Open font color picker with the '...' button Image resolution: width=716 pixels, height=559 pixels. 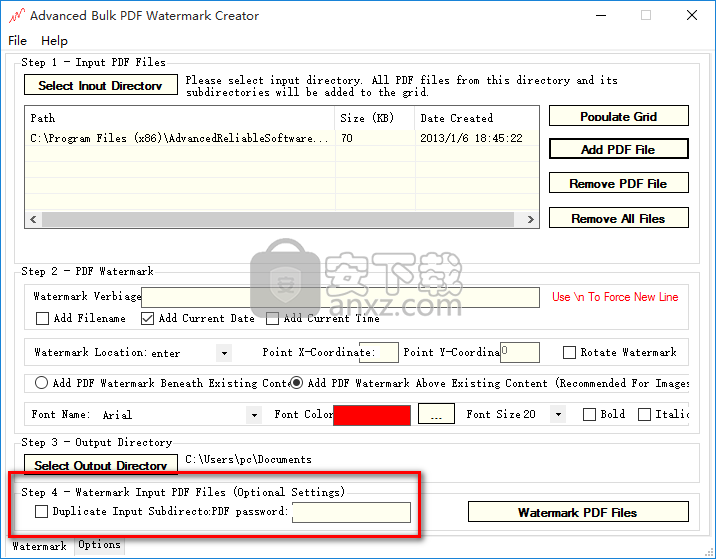click(436, 414)
